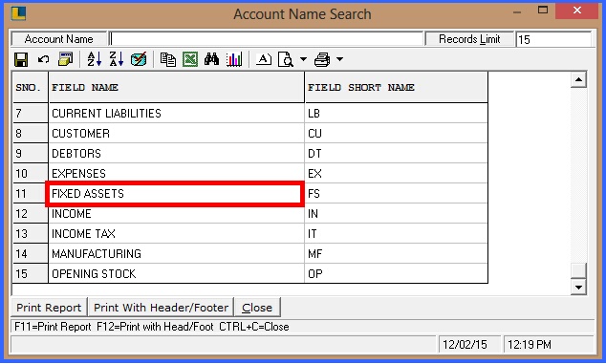Image resolution: width=606 pixels, height=364 pixels.
Task: Click the short name cell CU
Action: point(396,134)
